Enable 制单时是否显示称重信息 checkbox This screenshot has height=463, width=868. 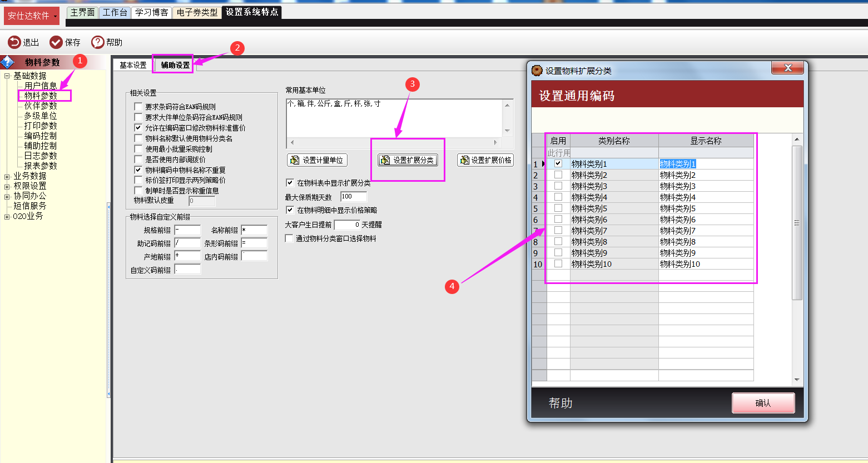coord(138,191)
